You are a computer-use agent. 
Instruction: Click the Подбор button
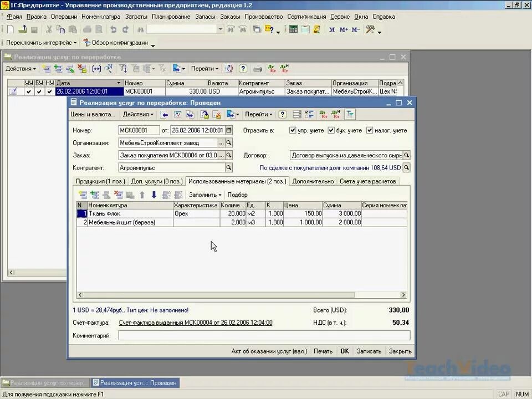point(238,195)
